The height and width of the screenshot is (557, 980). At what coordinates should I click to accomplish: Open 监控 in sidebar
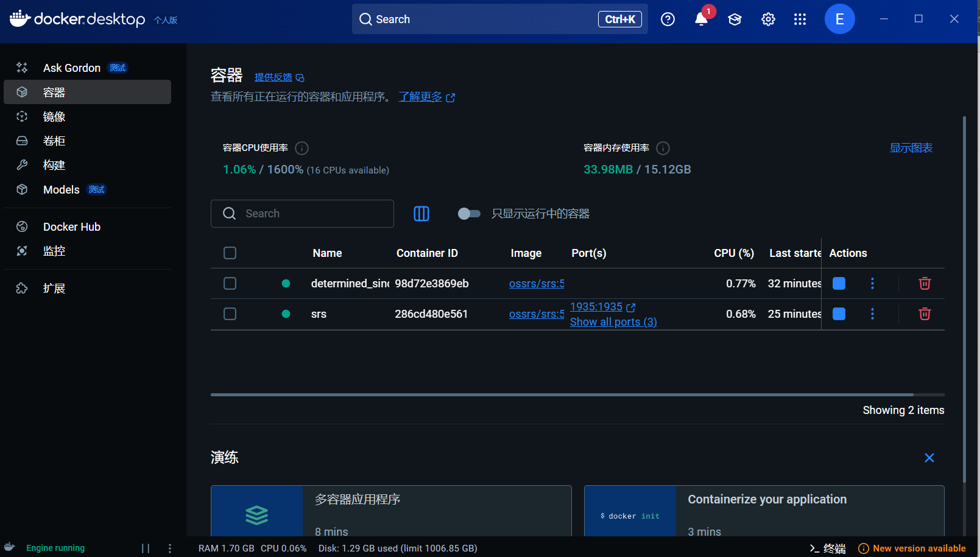coord(87,251)
